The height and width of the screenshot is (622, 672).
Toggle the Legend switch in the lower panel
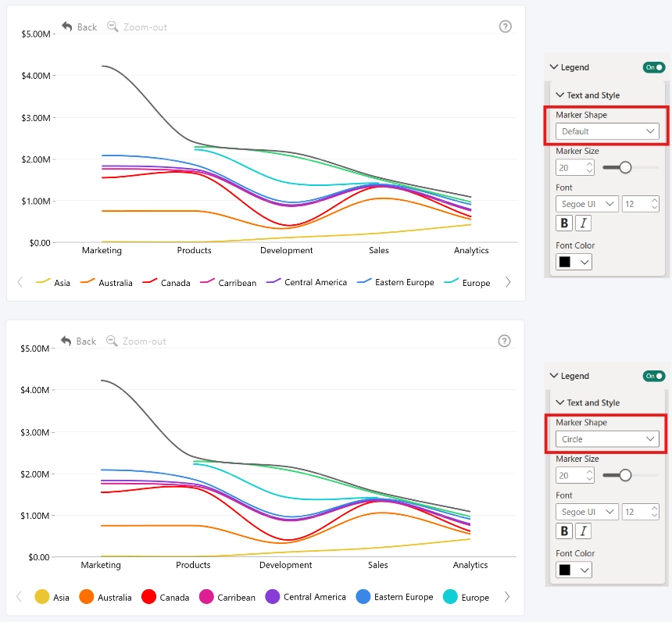(653, 376)
